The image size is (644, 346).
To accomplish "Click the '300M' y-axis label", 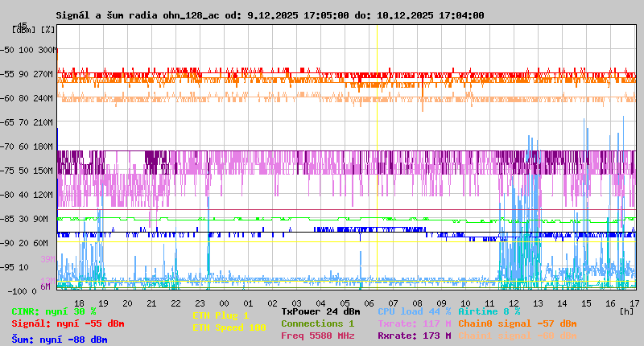I will click(x=47, y=50).
